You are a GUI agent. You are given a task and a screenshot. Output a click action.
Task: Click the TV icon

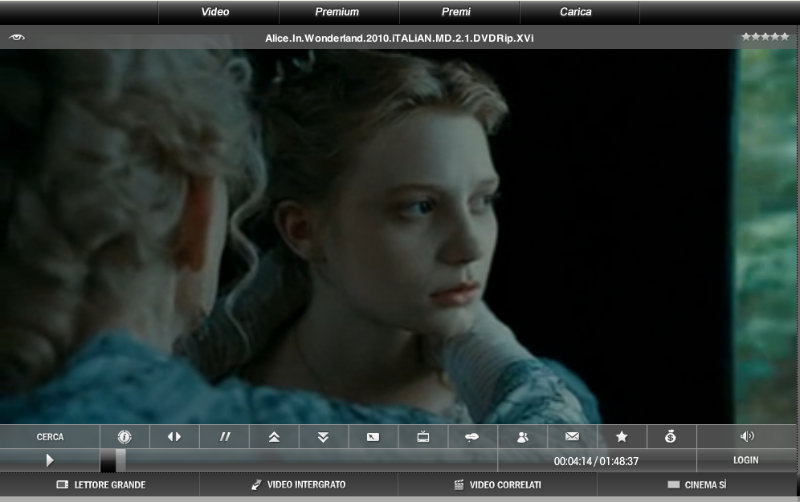[423, 437]
